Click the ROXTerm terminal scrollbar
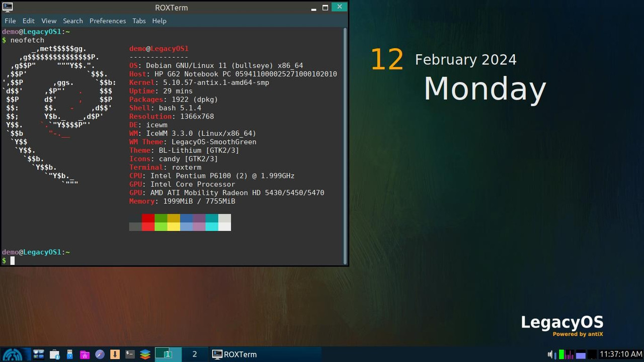The width and height of the screenshot is (644, 362). [345, 146]
